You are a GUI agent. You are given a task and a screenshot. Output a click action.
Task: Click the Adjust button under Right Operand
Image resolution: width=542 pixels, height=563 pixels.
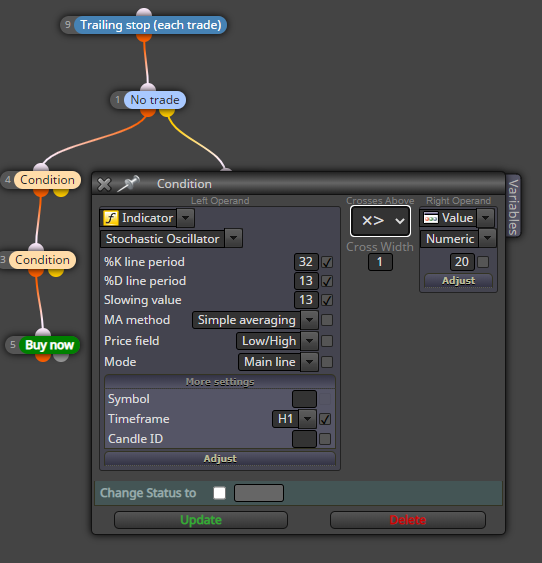(x=458, y=280)
